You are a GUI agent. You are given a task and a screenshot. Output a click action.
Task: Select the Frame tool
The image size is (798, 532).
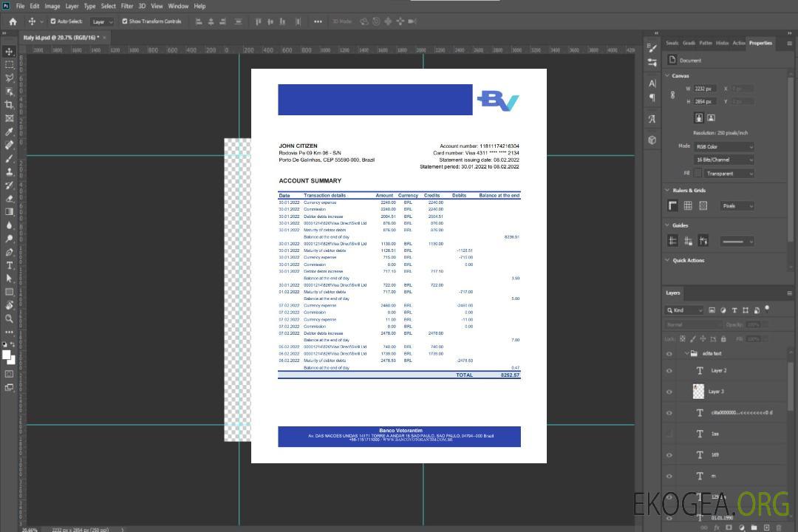click(9, 118)
